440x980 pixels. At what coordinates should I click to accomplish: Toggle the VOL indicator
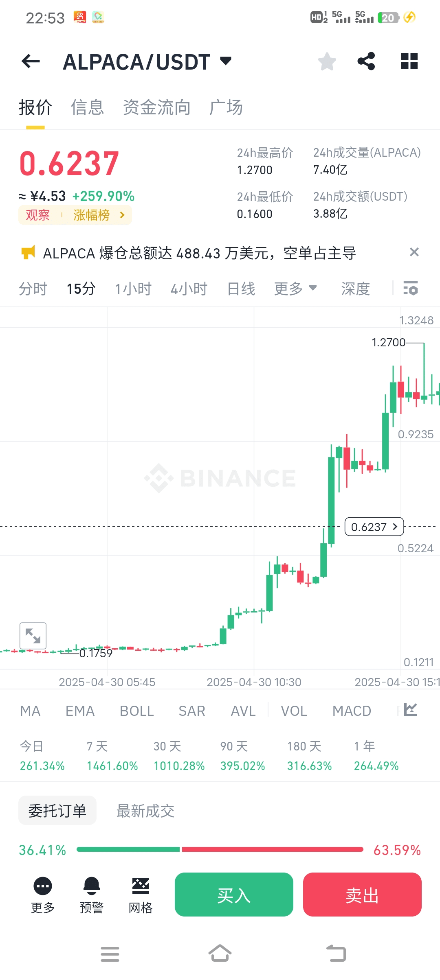click(x=294, y=711)
